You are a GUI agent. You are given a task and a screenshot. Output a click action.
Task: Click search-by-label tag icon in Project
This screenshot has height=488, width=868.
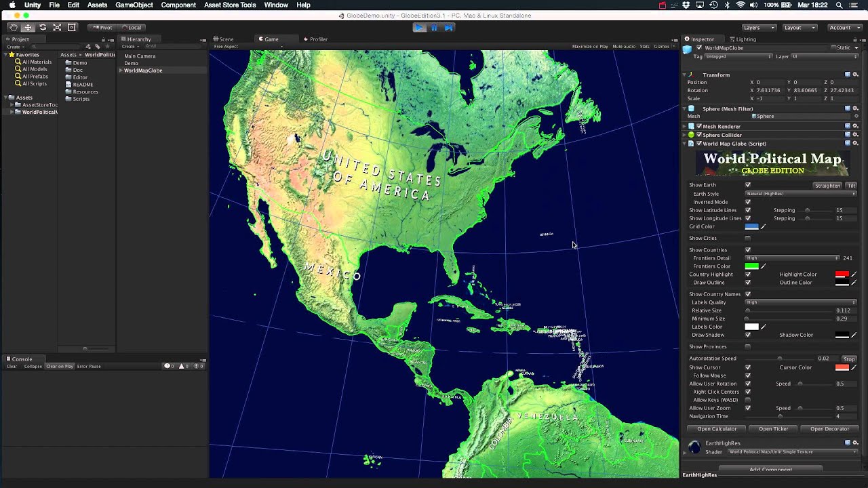98,47
